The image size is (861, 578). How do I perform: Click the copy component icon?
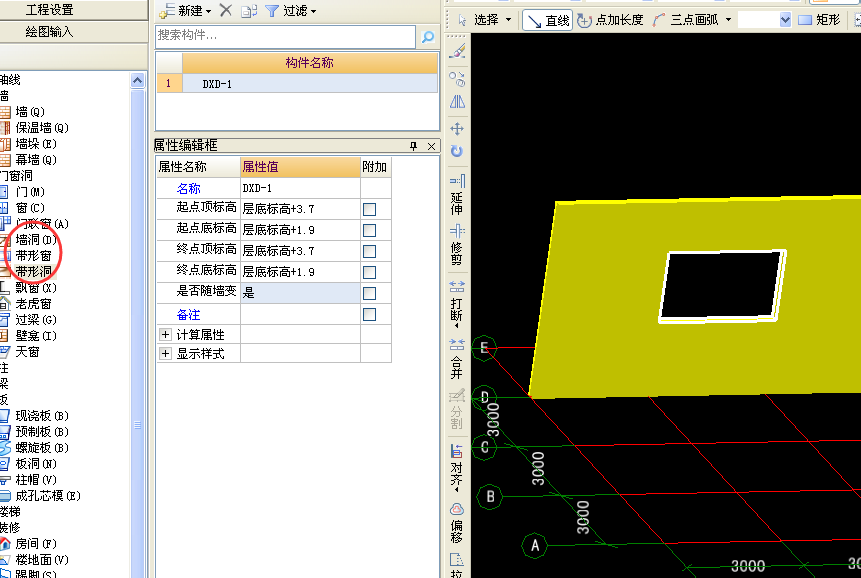249,11
